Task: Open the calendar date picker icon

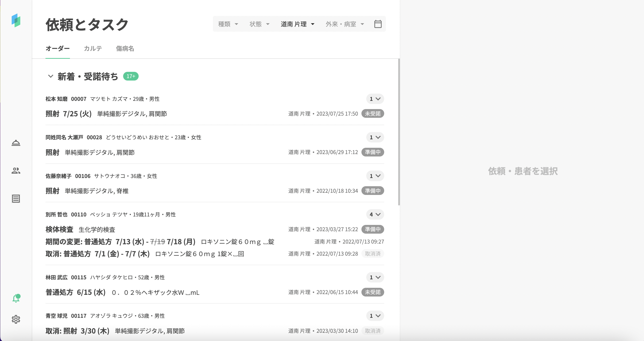Action: coord(378,24)
